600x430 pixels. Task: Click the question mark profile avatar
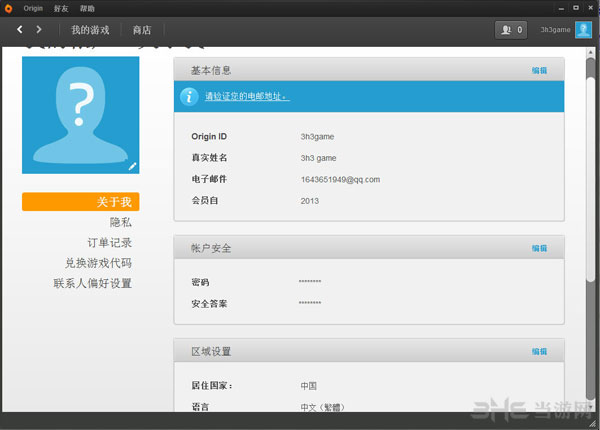pyautogui.click(x=81, y=115)
